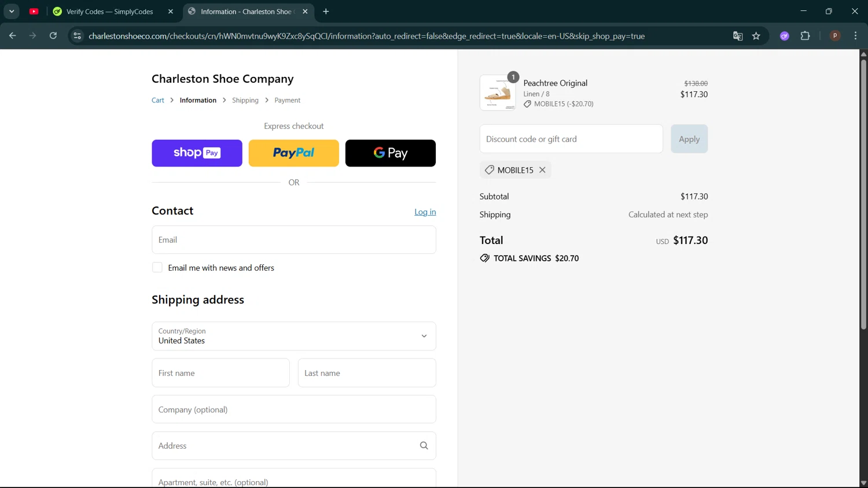Click the scrollbar down arrow
Image resolution: width=868 pixels, height=488 pixels.
[863, 483]
